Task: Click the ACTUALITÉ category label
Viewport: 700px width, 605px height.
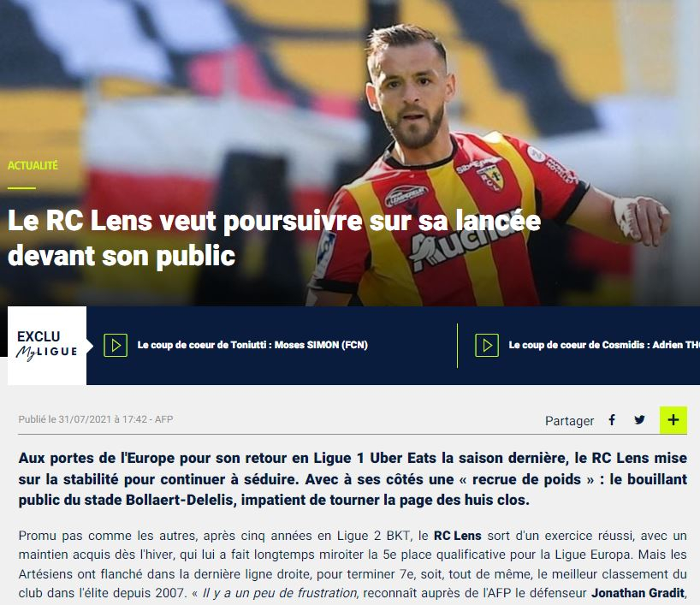Action: pos(33,166)
